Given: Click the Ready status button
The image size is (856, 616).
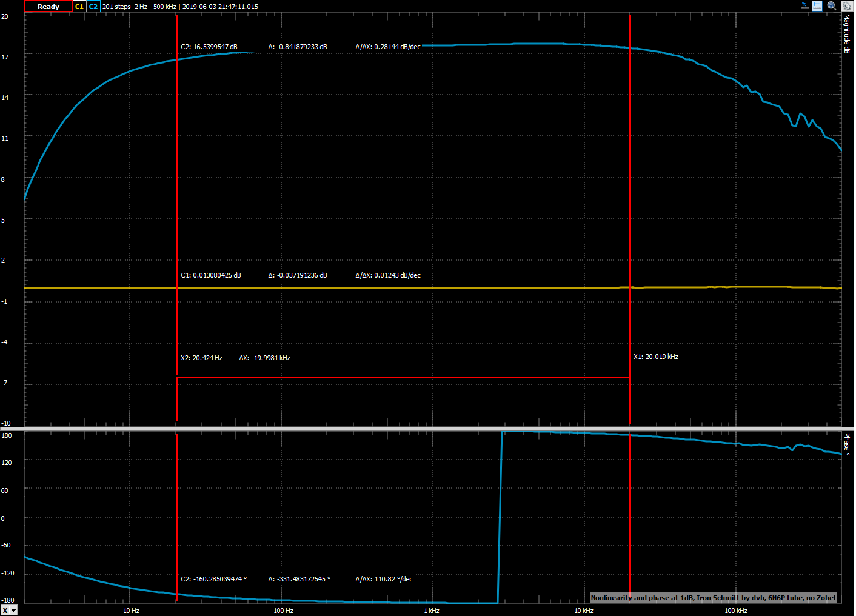Looking at the screenshot, I should point(48,7).
